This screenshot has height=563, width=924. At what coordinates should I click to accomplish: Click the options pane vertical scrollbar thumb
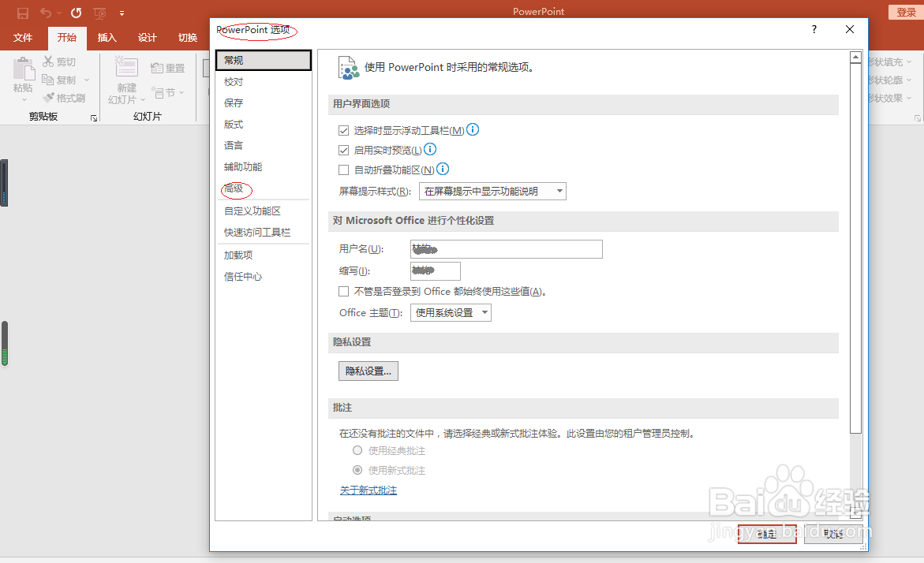click(855, 248)
